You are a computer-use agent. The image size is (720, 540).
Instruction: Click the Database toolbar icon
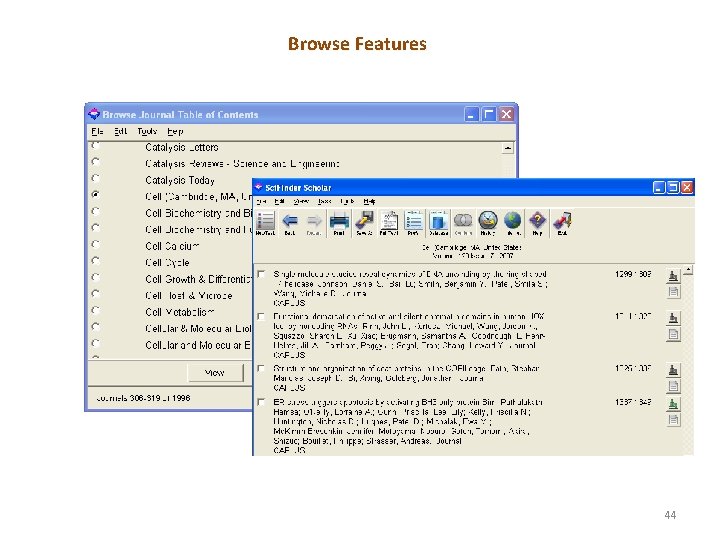tap(439, 223)
